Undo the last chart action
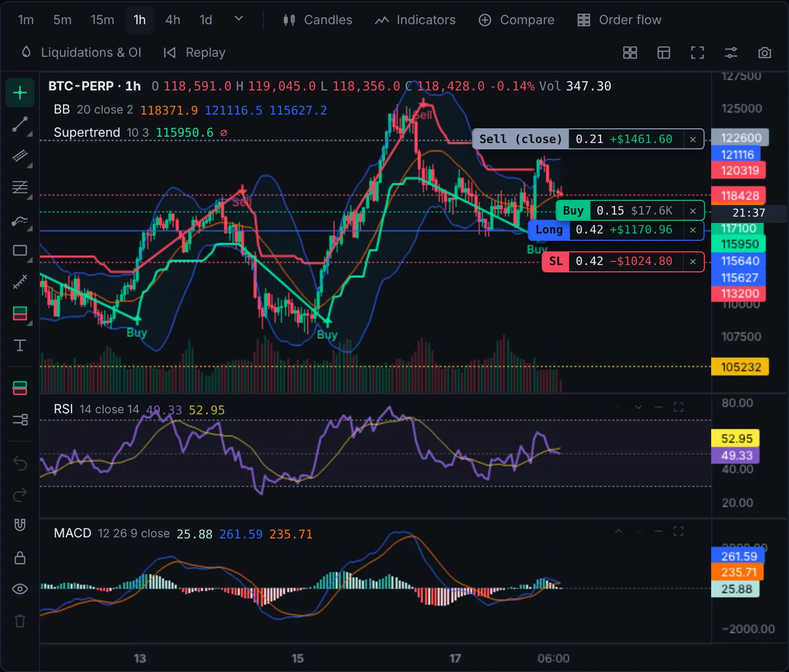The image size is (789, 672). (x=20, y=463)
